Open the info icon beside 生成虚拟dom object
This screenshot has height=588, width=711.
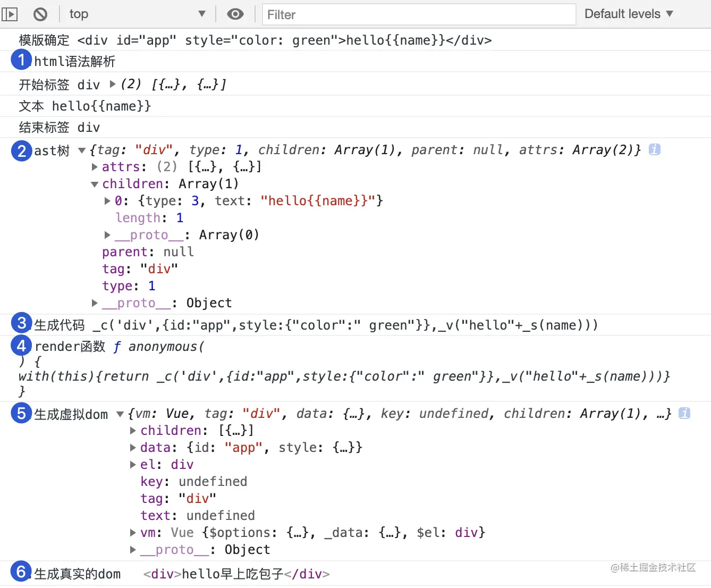[x=684, y=413]
